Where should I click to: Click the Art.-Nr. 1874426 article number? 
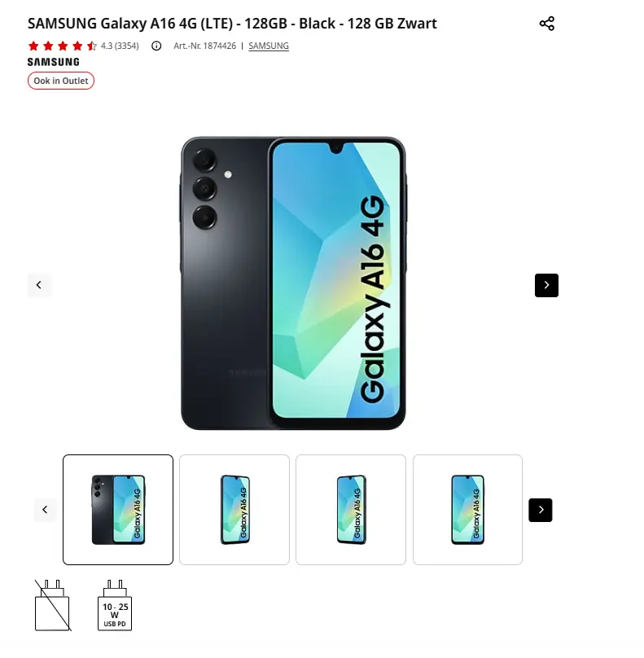click(204, 46)
